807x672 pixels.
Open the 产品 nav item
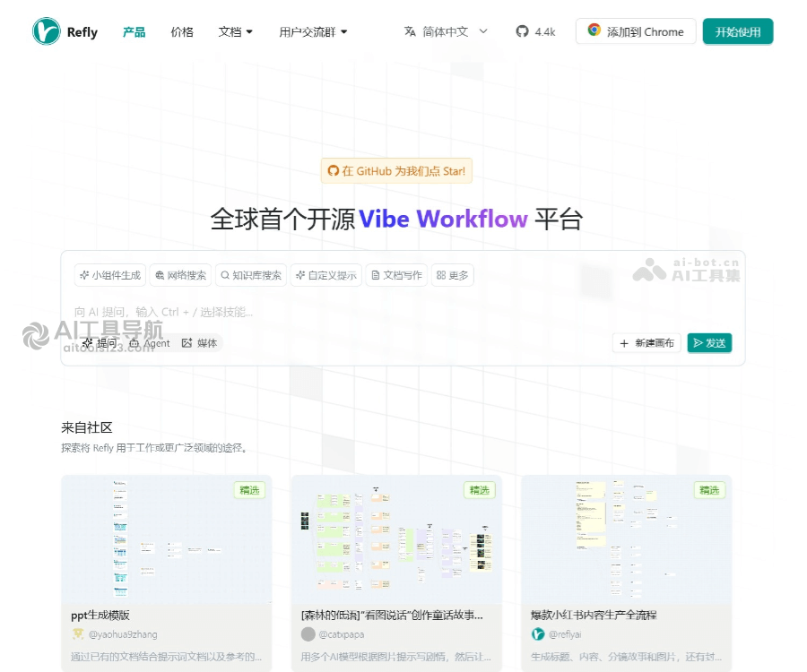(x=134, y=32)
